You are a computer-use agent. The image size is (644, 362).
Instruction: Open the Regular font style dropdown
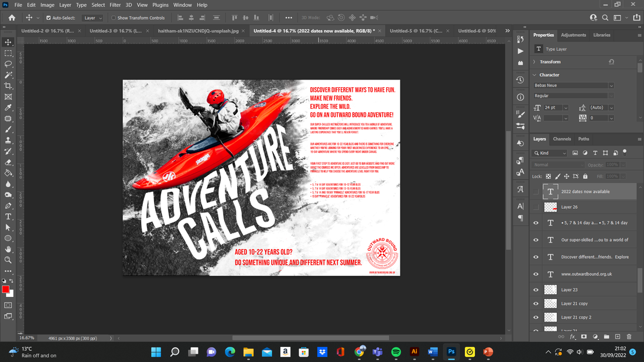pyautogui.click(x=573, y=96)
